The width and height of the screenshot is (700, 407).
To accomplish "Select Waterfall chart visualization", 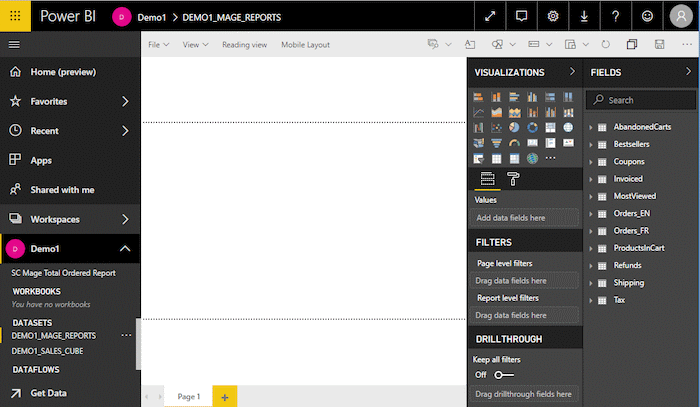I will pyautogui.click(x=478, y=128).
